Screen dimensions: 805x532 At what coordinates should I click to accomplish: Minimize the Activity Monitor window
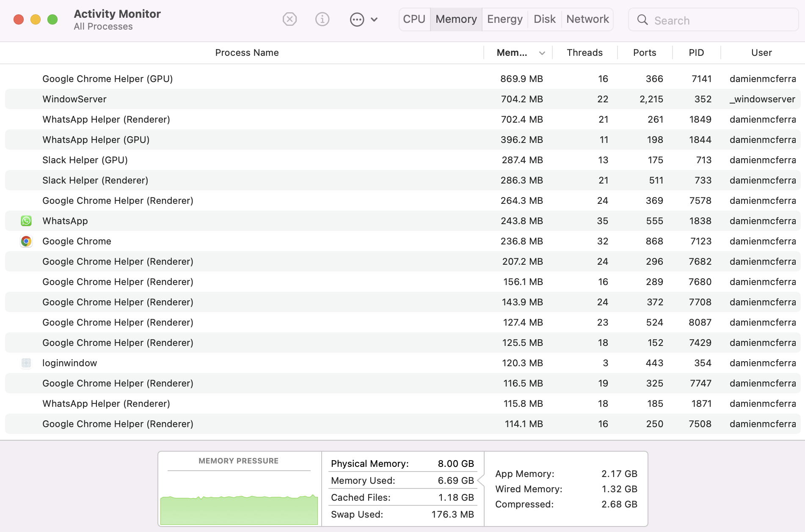36,19
